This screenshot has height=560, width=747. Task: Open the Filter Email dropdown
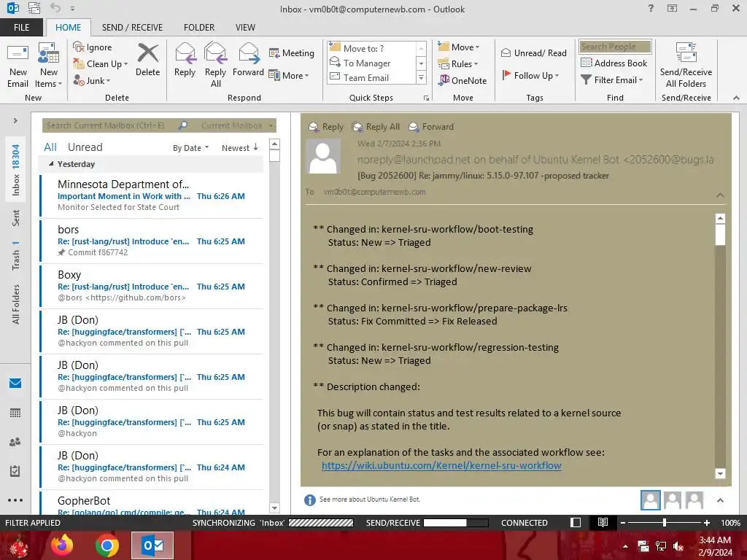(612, 80)
